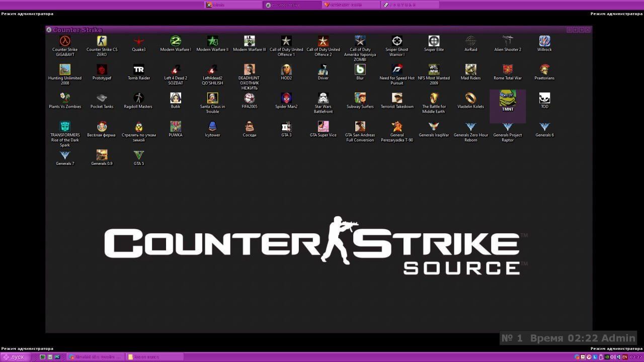Select the Willrock game icon
The width and height of the screenshot is (644, 362).
(544, 41)
